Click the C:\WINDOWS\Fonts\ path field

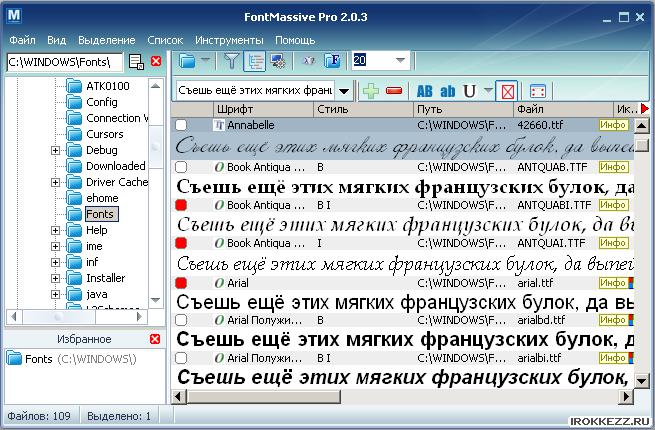click(x=65, y=62)
